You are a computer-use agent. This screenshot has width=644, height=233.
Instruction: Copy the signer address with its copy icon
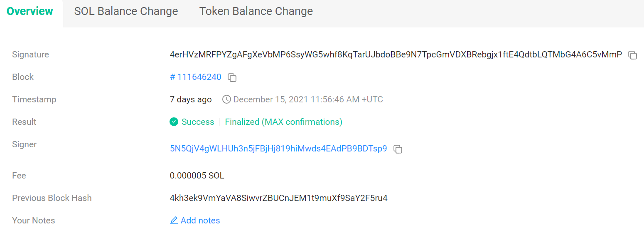pos(398,149)
